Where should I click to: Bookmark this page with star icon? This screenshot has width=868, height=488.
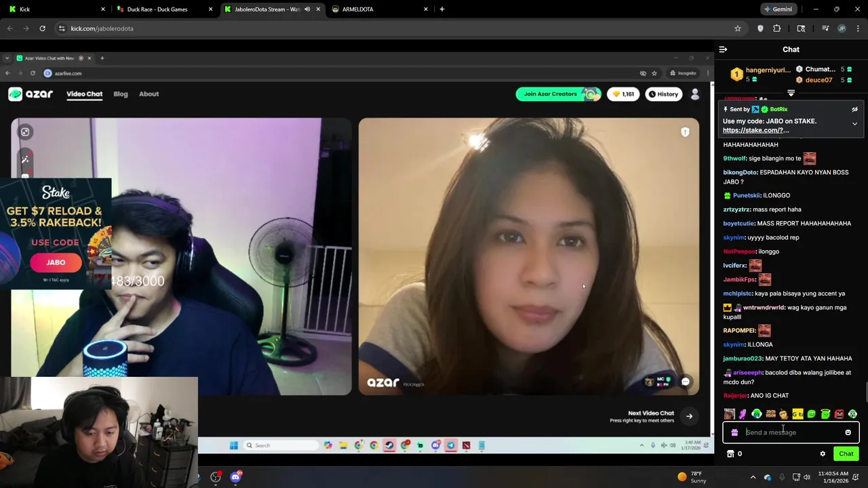pos(737,28)
